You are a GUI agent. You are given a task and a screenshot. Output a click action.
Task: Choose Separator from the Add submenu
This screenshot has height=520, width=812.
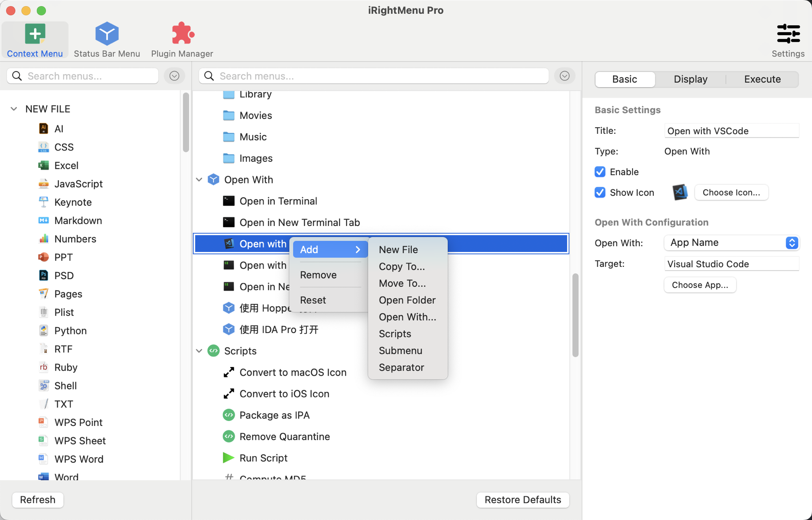coord(401,367)
